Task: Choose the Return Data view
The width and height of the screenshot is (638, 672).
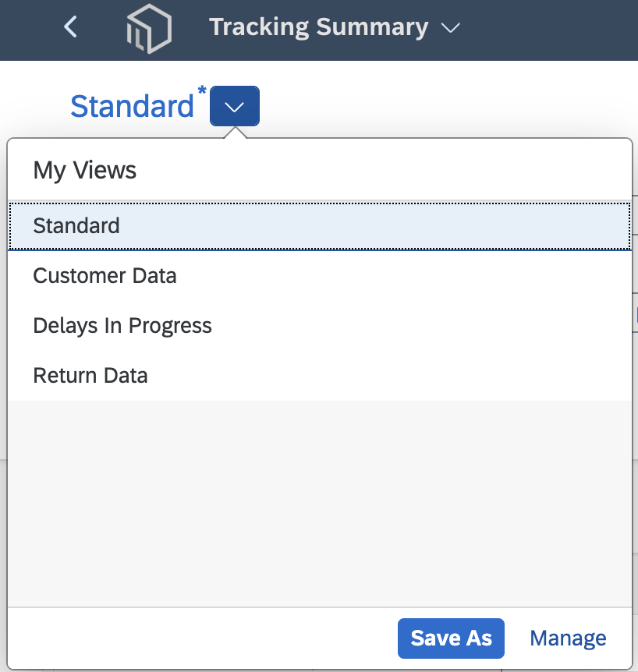Action: (x=90, y=375)
